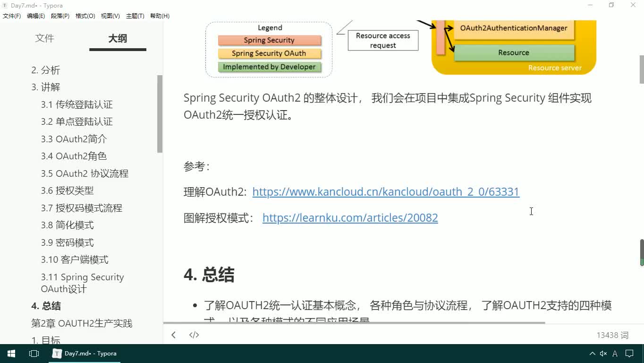
Task: Go to 3.2 单点登陆认证 heading
Action: click(x=76, y=121)
